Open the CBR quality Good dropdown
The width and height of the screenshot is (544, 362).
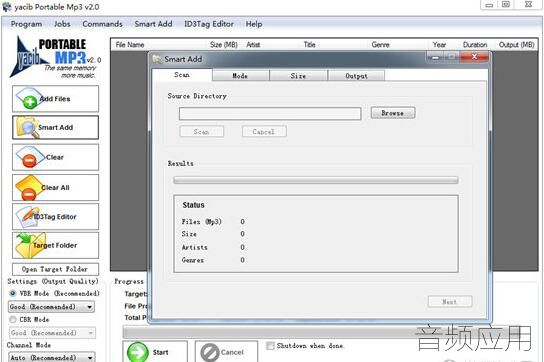point(52,333)
